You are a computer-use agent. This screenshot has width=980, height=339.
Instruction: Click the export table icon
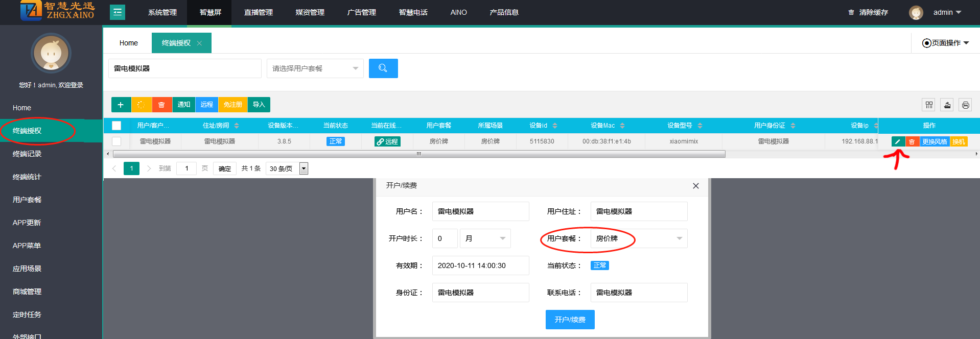click(947, 105)
